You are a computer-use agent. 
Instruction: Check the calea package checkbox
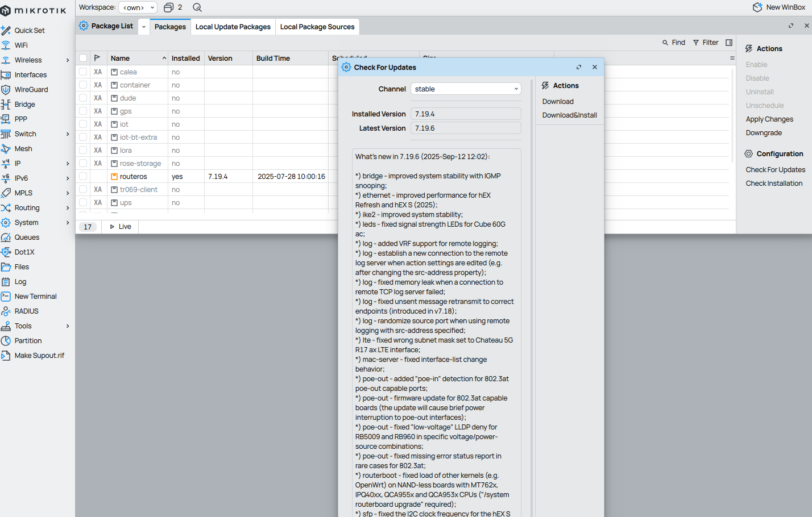point(83,72)
